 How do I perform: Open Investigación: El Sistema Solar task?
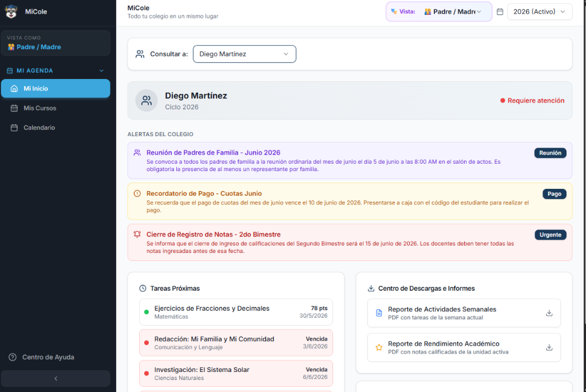(x=236, y=373)
